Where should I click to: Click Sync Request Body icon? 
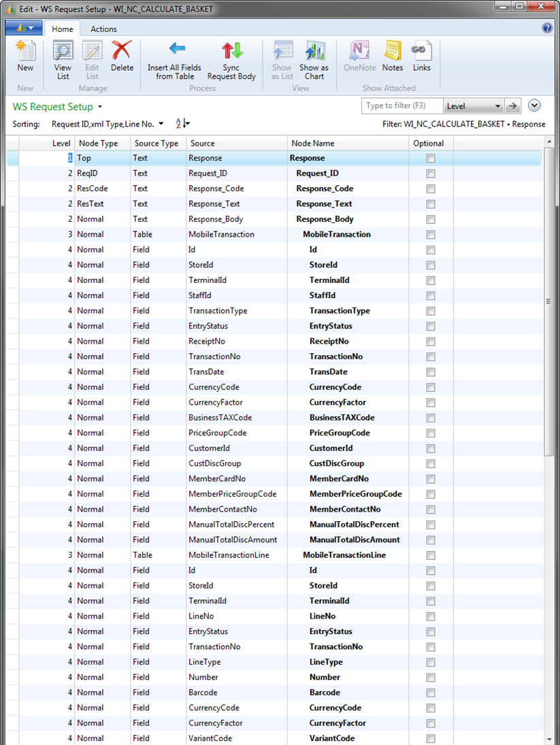231,60
